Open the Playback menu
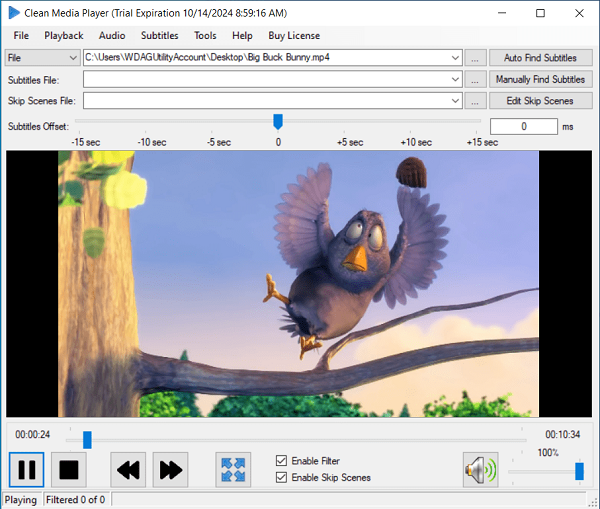 pos(64,36)
